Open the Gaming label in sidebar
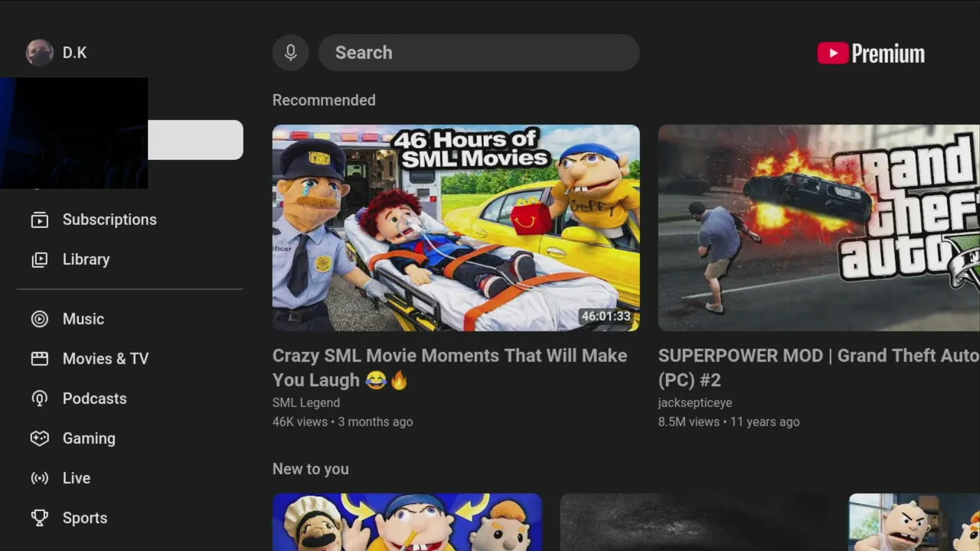Screen dimensions: 980x551 [89, 439]
